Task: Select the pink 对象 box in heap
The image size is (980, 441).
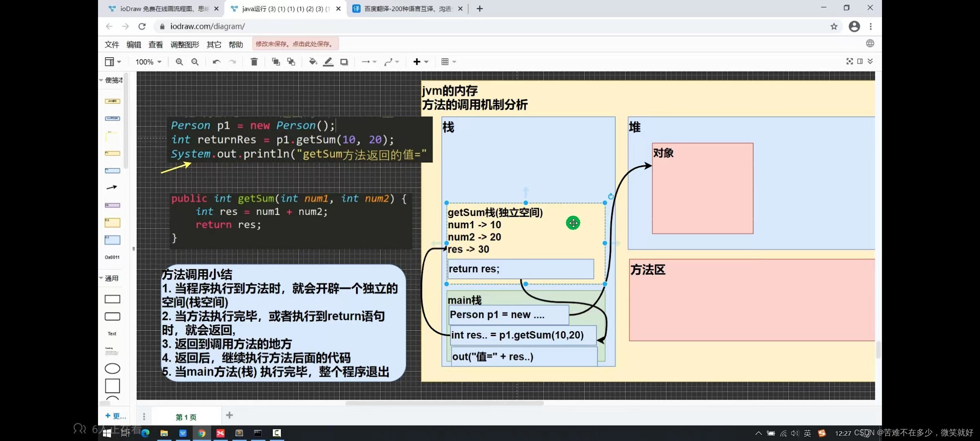Action: (x=702, y=188)
